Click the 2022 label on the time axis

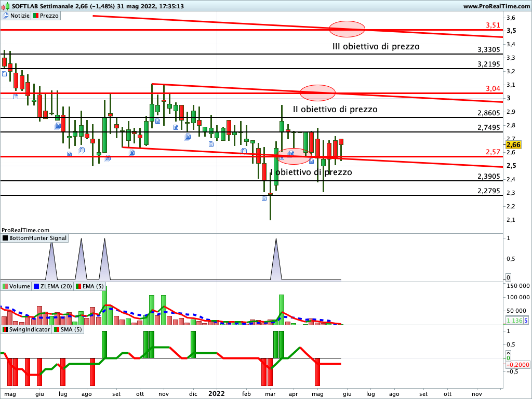216,393
